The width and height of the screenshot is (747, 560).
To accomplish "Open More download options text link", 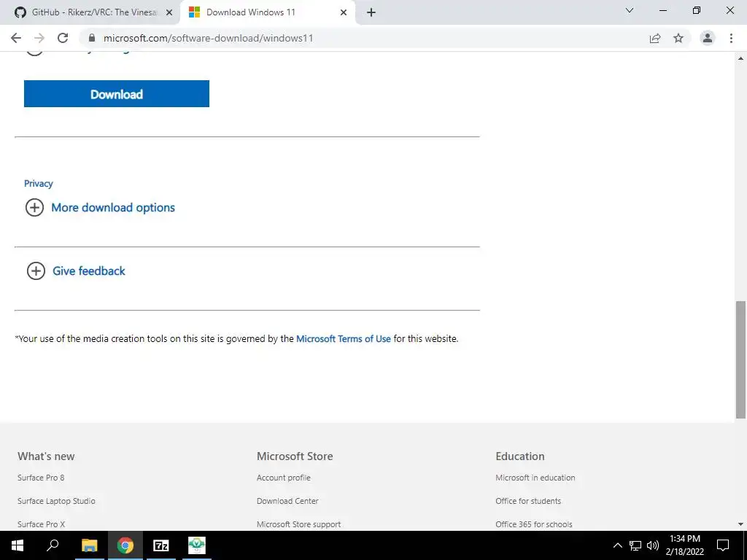I will point(113,208).
